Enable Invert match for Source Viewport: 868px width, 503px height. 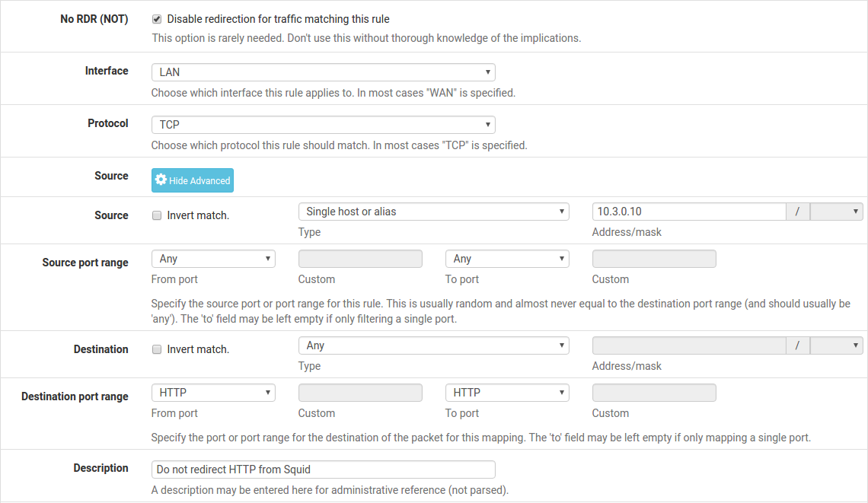click(x=157, y=215)
